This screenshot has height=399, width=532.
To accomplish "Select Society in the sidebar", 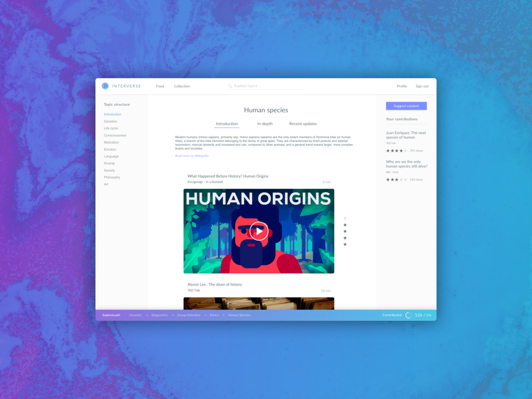I will (x=109, y=170).
